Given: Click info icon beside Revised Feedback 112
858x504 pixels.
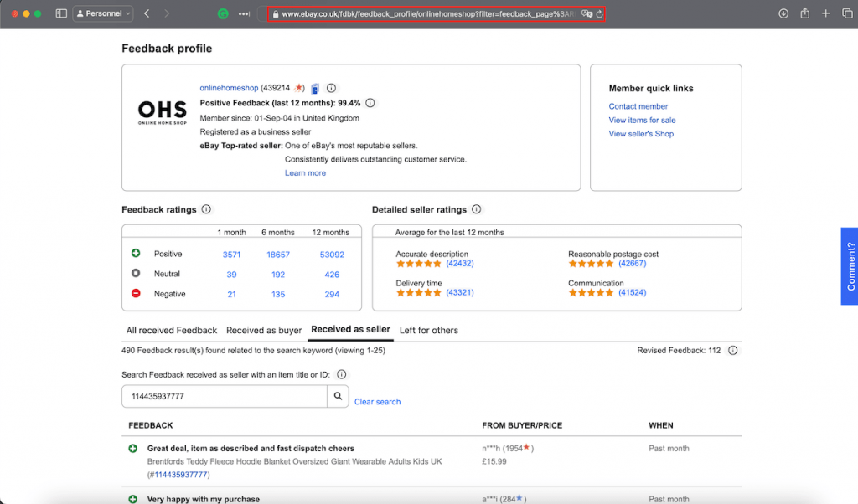Looking at the screenshot, I should [732, 351].
